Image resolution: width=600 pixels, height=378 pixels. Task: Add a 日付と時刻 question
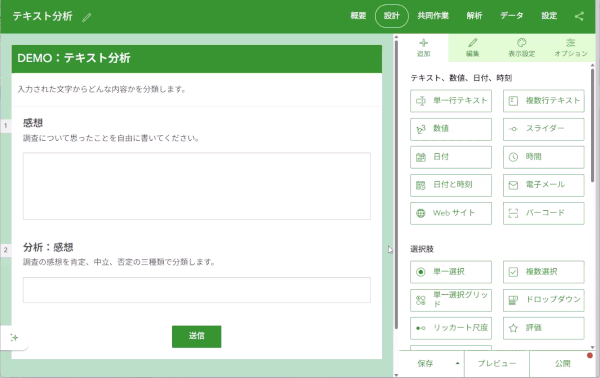pyautogui.click(x=451, y=185)
